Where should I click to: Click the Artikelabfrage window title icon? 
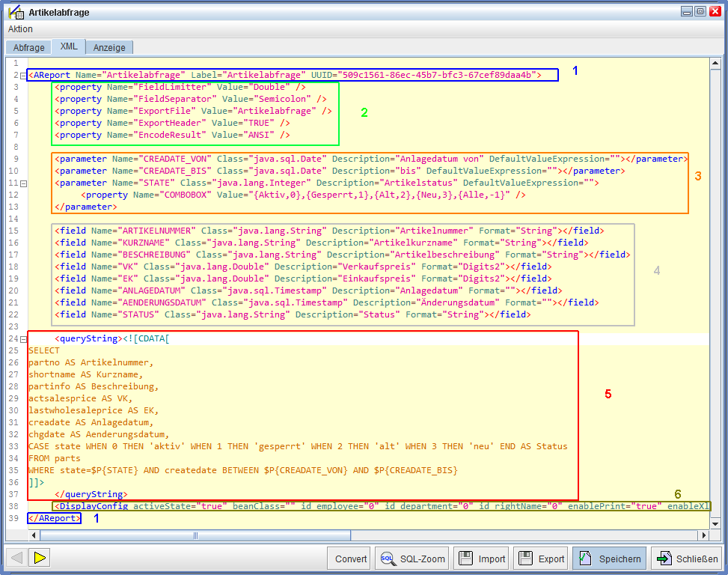(x=15, y=11)
